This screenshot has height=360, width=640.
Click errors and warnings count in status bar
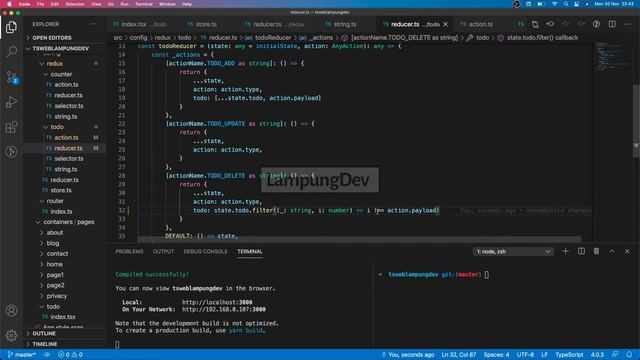tap(70, 354)
